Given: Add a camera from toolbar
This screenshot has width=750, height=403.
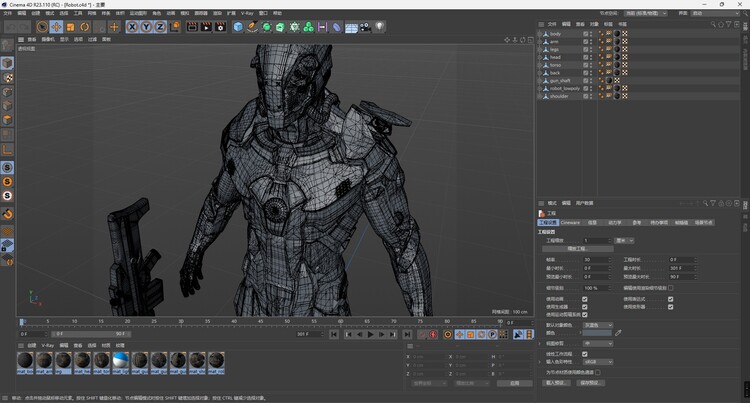Looking at the screenshot, I should (x=365, y=27).
